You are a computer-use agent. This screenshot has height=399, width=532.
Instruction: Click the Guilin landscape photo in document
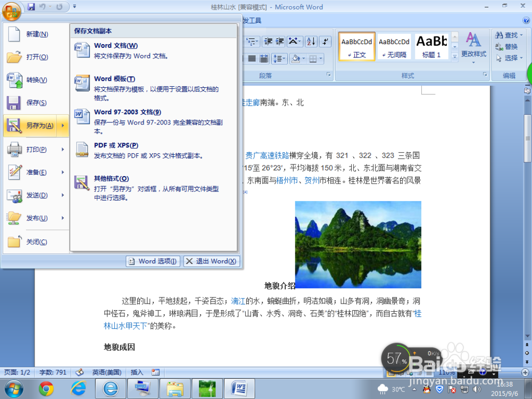[x=358, y=245]
